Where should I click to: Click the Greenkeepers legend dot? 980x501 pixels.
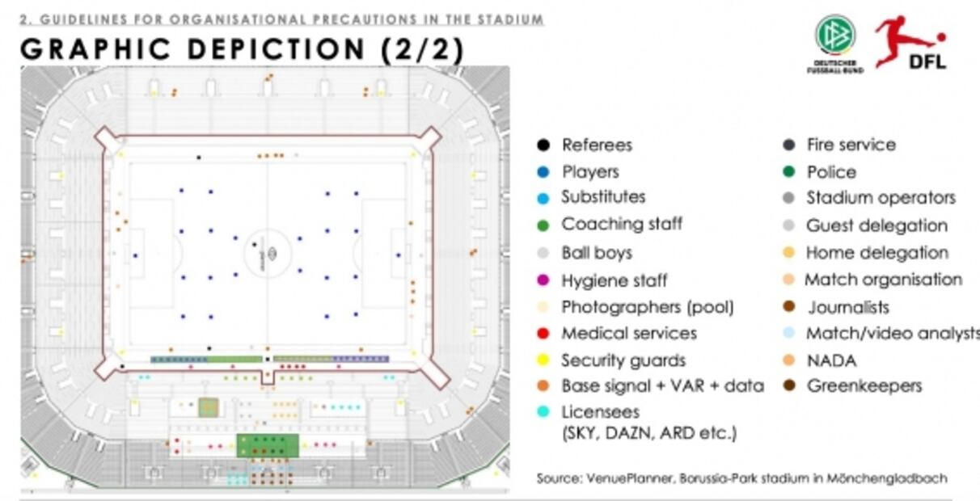[x=788, y=386]
